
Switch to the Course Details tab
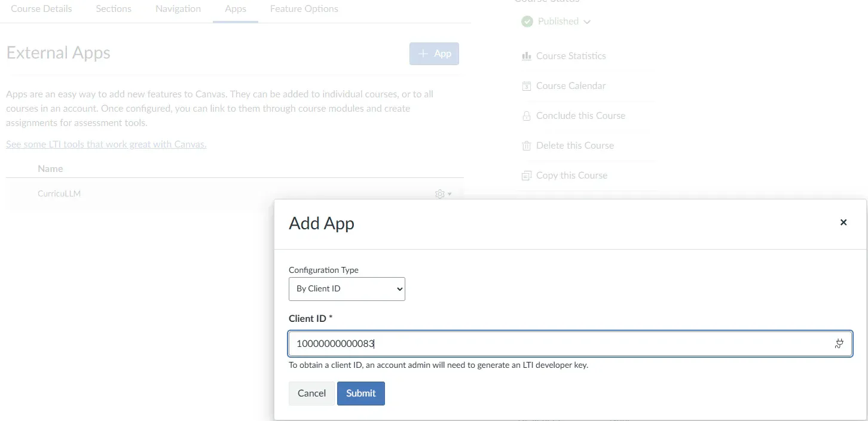pos(41,8)
